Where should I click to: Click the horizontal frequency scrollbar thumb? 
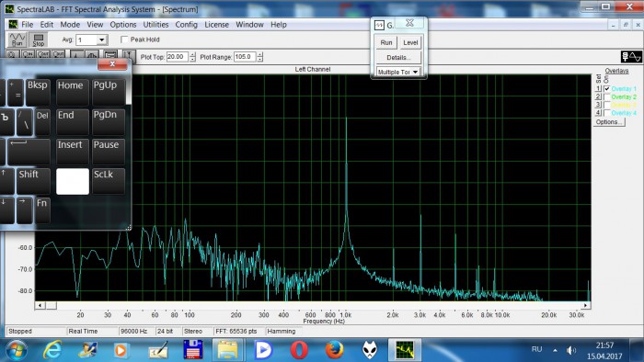point(51,305)
